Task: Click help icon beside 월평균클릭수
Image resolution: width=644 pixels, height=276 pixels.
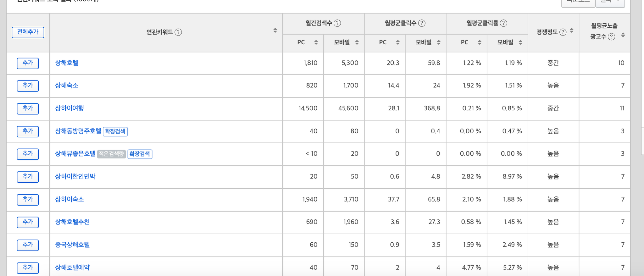Action: coord(422,23)
